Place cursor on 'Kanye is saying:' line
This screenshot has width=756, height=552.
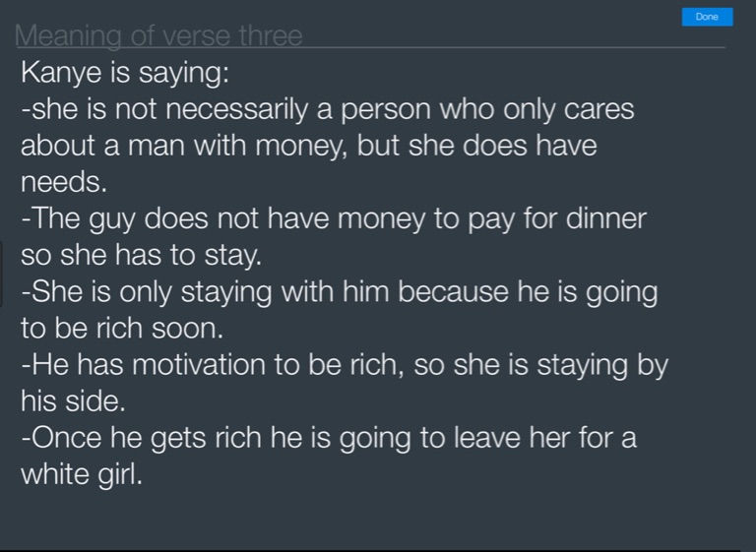coord(124,73)
